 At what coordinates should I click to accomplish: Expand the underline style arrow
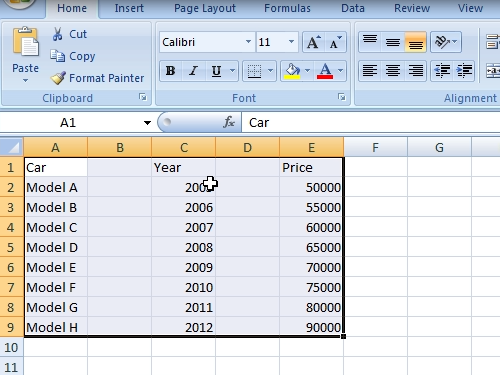click(x=232, y=71)
